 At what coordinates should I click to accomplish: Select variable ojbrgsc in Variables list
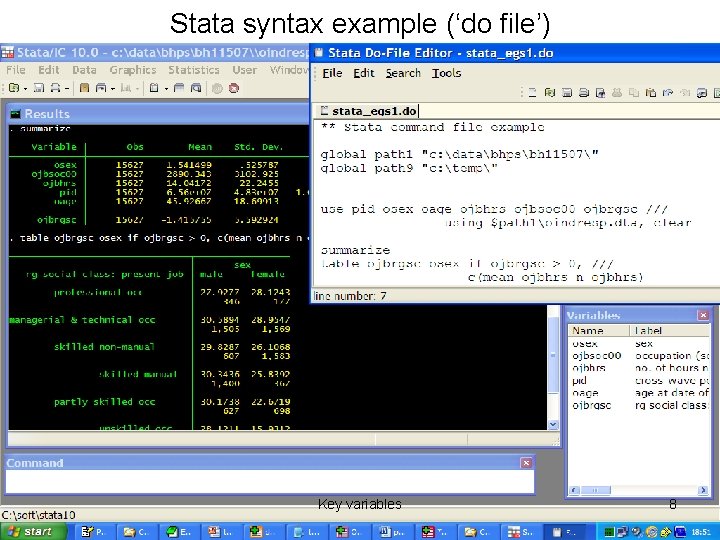(x=591, y=405)
